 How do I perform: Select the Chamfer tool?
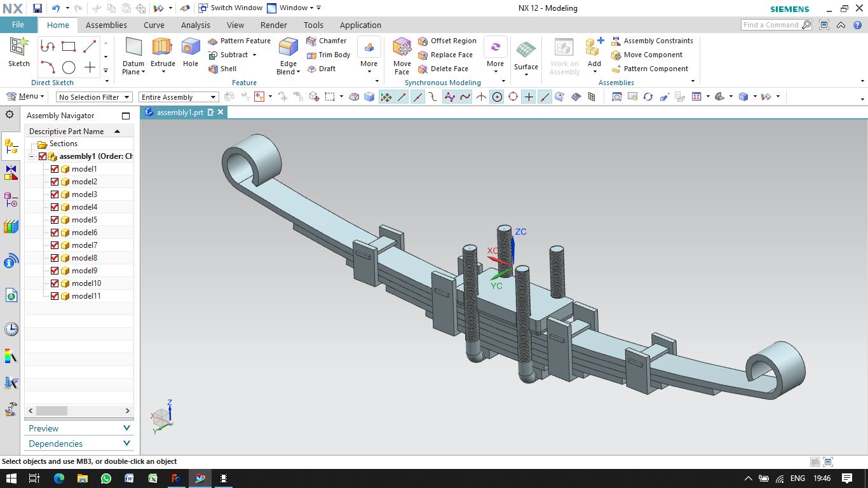point(327,41)
